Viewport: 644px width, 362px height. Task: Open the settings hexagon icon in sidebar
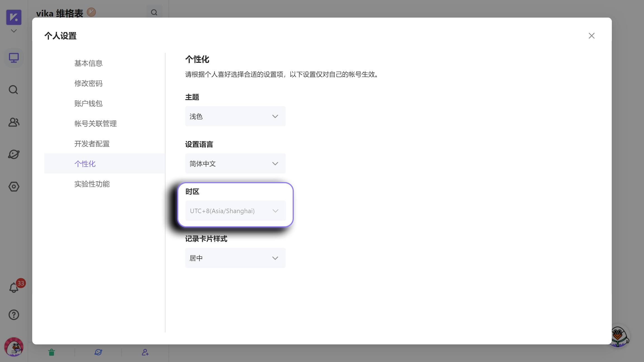click(x=13, y=187)
